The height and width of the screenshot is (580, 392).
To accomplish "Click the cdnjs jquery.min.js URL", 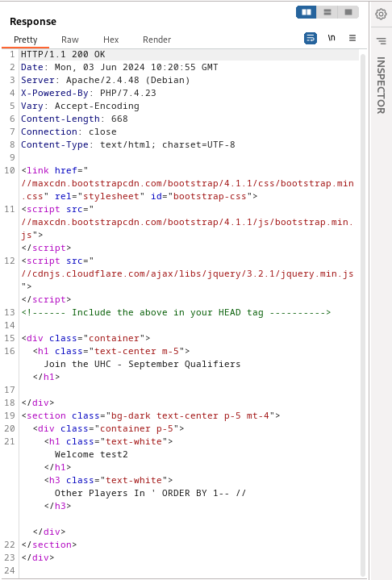I will coord(187,274).
